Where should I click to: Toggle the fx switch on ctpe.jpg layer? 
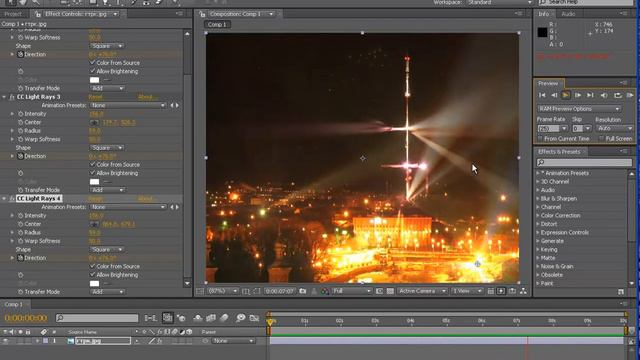[160, 341]
